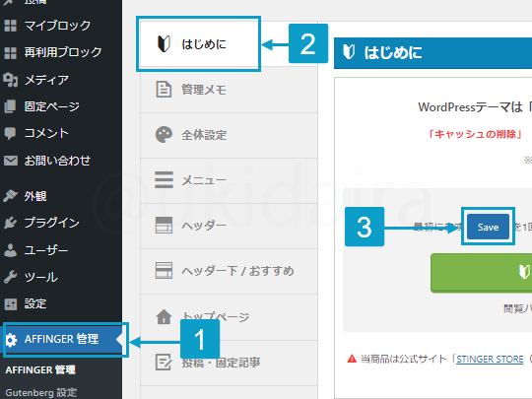Switch to トップページ tab
The height and width of the screenshot is (399, 532).
(x=229, y=317)
